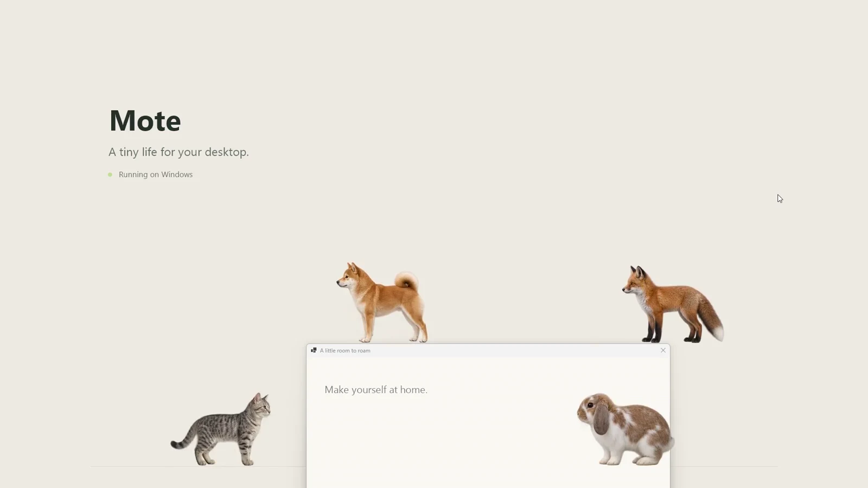Click the green running status dot

point(110,175)
